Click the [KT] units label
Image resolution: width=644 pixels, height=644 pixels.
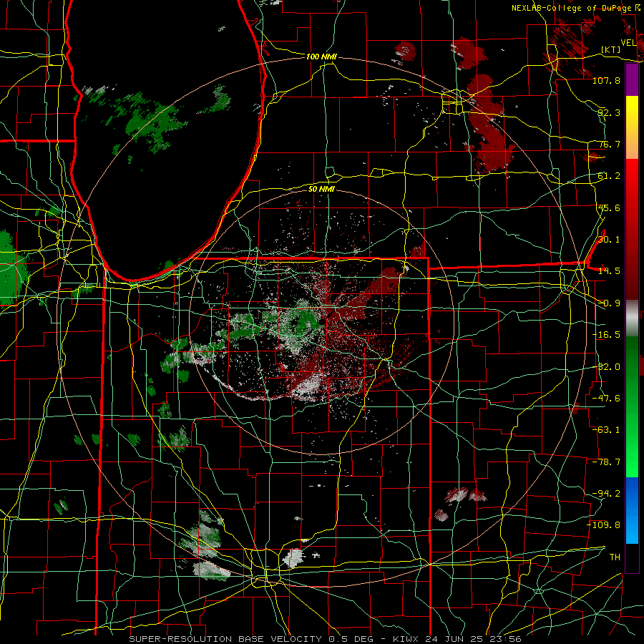(611, 49)
